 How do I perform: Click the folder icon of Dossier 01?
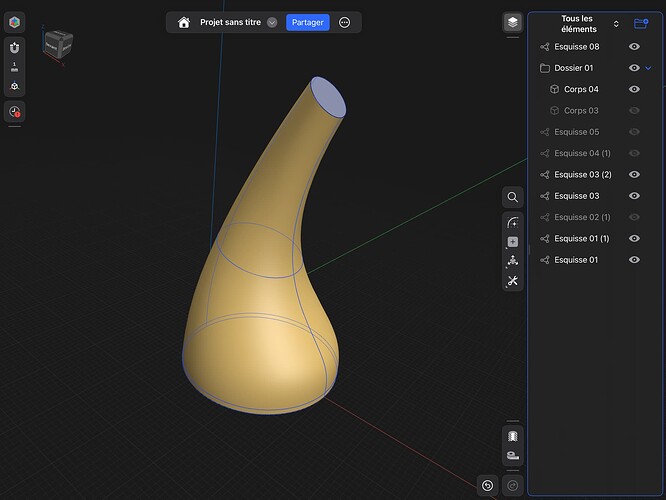click(x=545, y=68)
